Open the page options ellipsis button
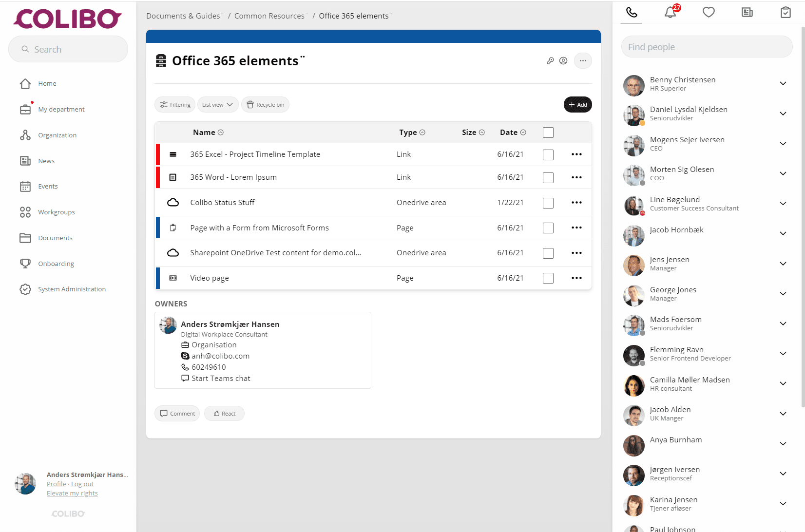This screenshot has width=805, height=532. [583, 61]
